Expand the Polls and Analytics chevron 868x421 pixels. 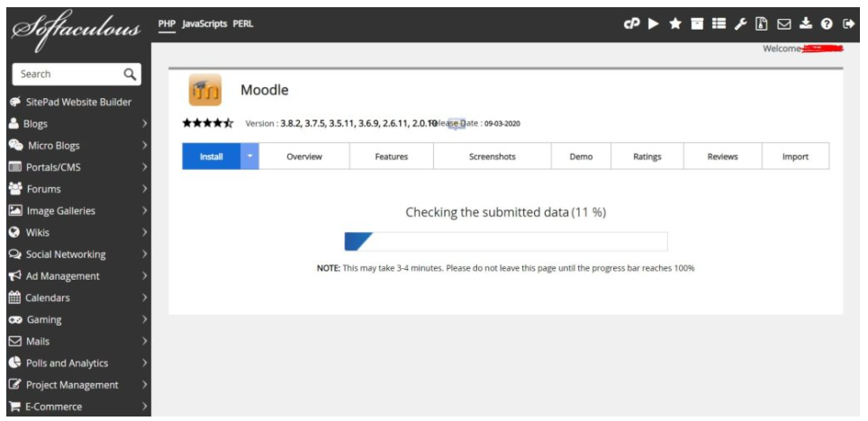(144, 363)
